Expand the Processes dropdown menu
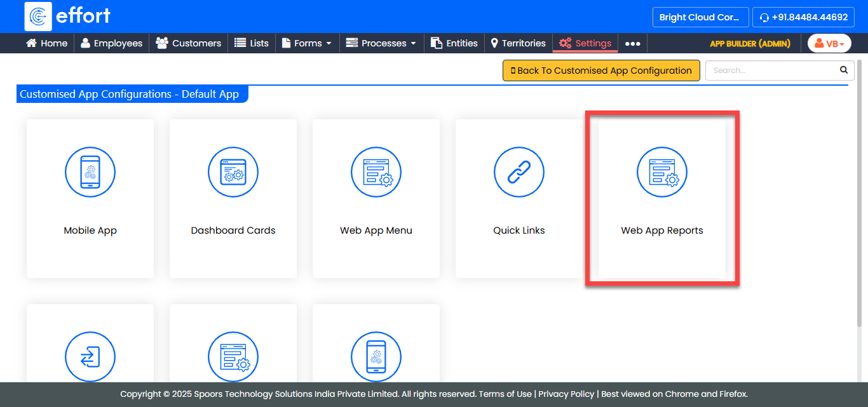868x407 pixels. click(x=381, y=43)
